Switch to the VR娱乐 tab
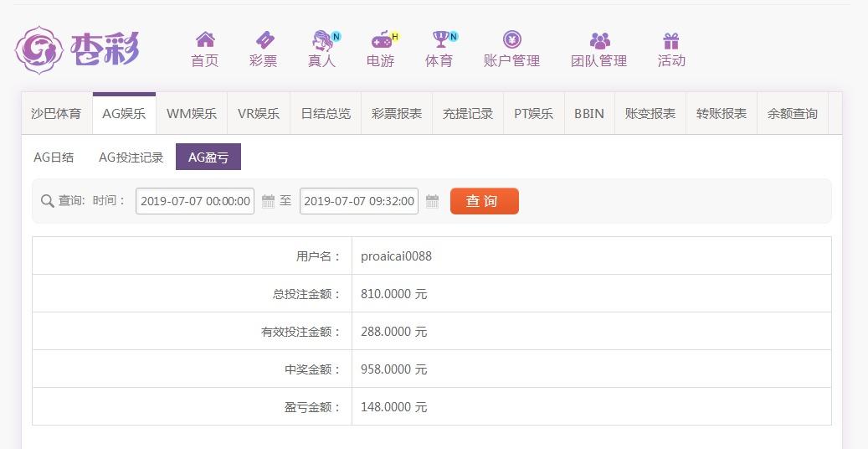 [x=259, y=114]
